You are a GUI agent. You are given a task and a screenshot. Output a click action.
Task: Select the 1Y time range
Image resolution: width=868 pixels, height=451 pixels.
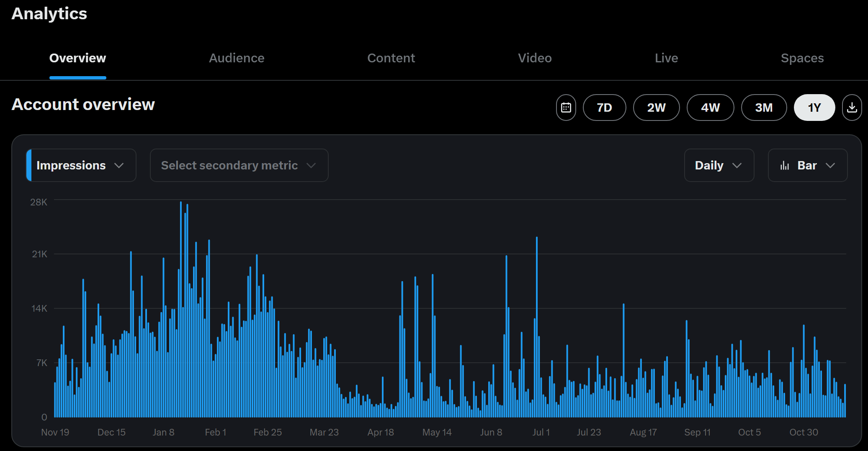coord(814,108)
